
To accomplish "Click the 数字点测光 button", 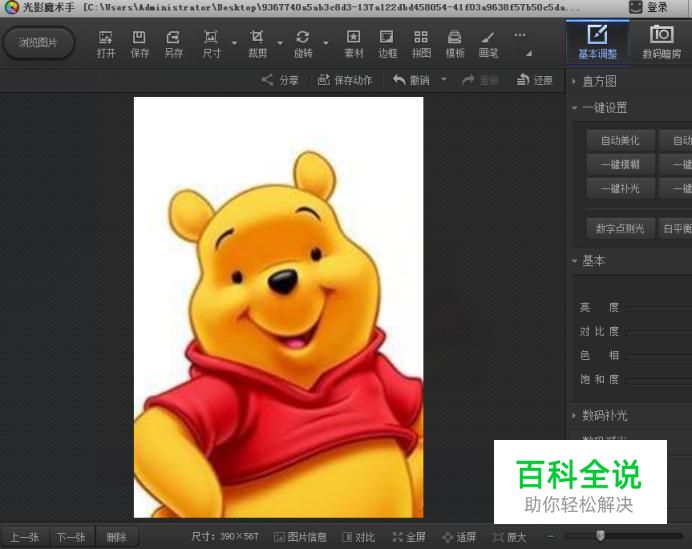I will (x=620, y=228).
